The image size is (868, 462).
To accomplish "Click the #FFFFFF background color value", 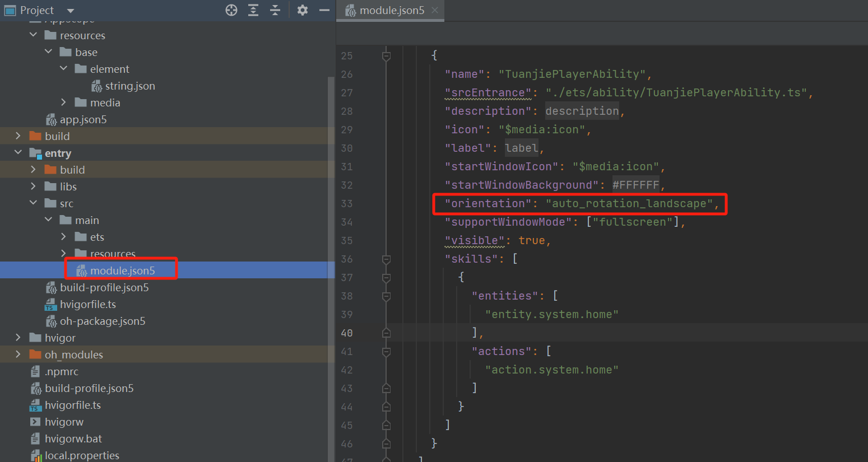I will point(635,185).
